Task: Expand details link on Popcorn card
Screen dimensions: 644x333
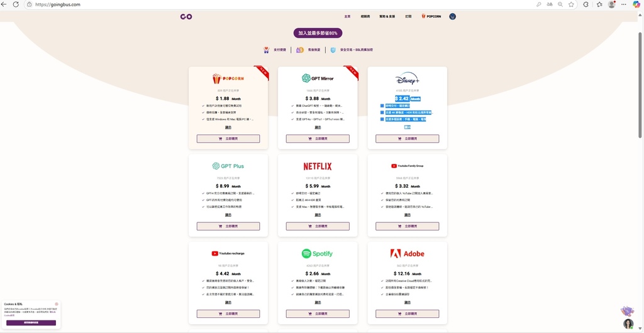Action: tap(228, 127)
